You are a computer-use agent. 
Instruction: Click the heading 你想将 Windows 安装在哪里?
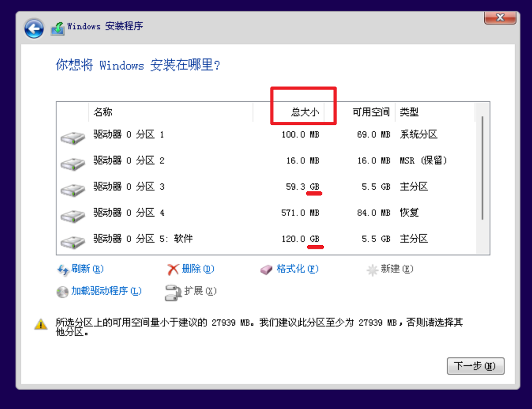138,65
